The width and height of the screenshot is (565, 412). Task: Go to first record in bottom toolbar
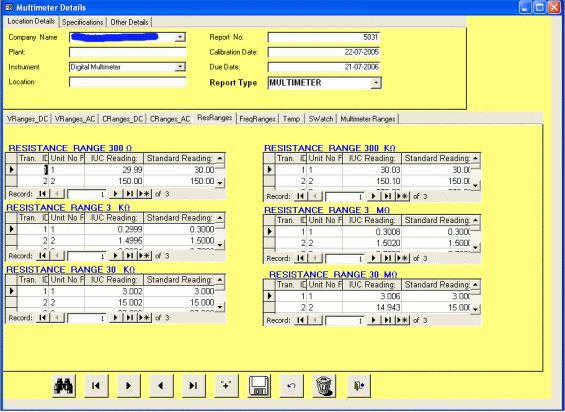[x=96, y=386]
